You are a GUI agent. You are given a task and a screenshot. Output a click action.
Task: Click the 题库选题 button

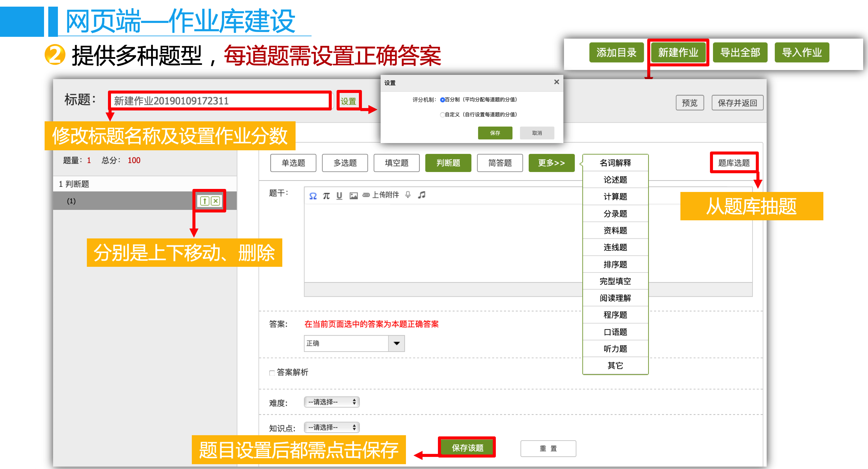733,163
